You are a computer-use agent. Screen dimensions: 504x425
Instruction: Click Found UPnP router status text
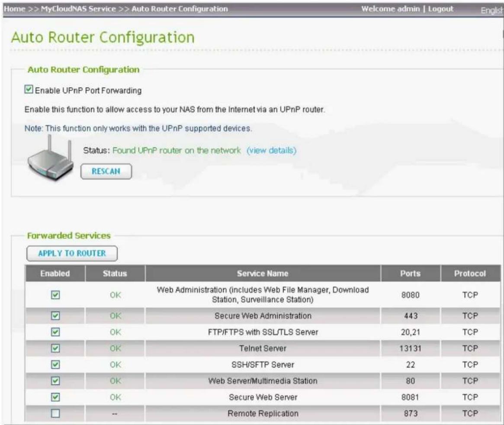pos(177,151)
